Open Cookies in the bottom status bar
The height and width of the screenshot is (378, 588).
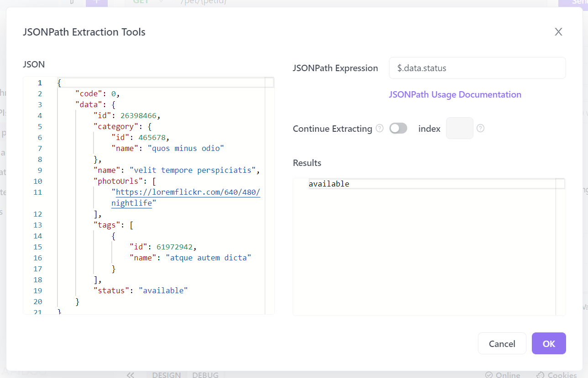556,375
